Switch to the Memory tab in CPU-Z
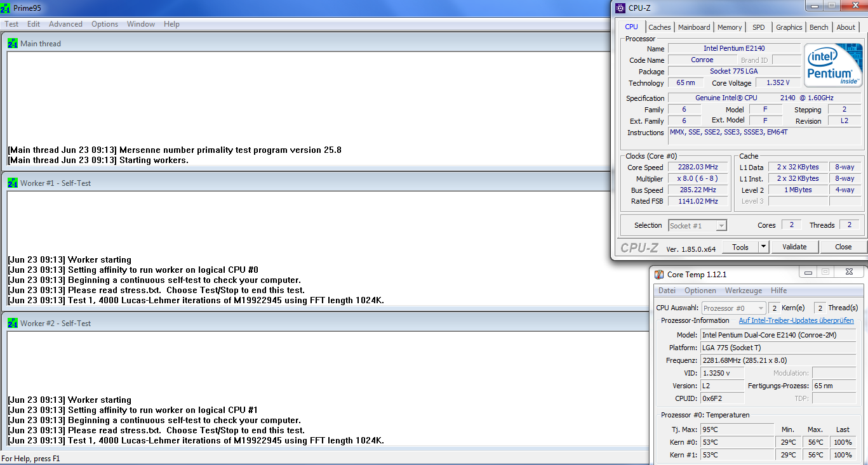Screen dimensions: 868x465 click(730, 27)
